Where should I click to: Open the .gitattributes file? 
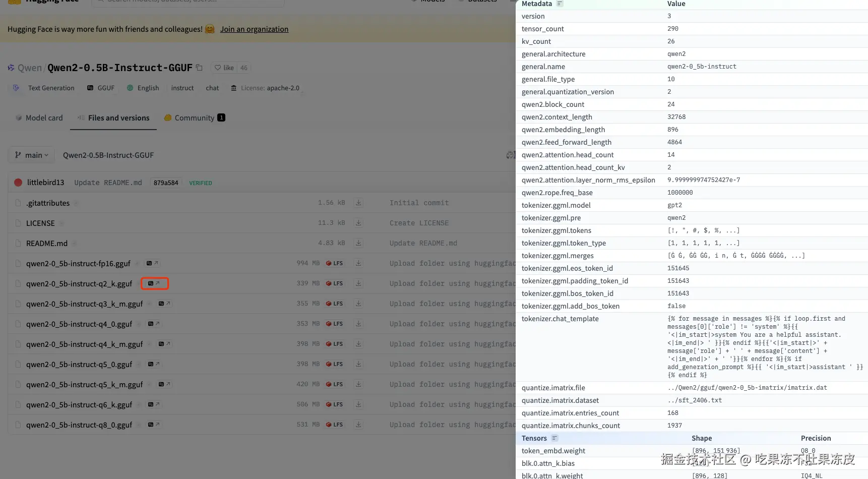(48, 203)
